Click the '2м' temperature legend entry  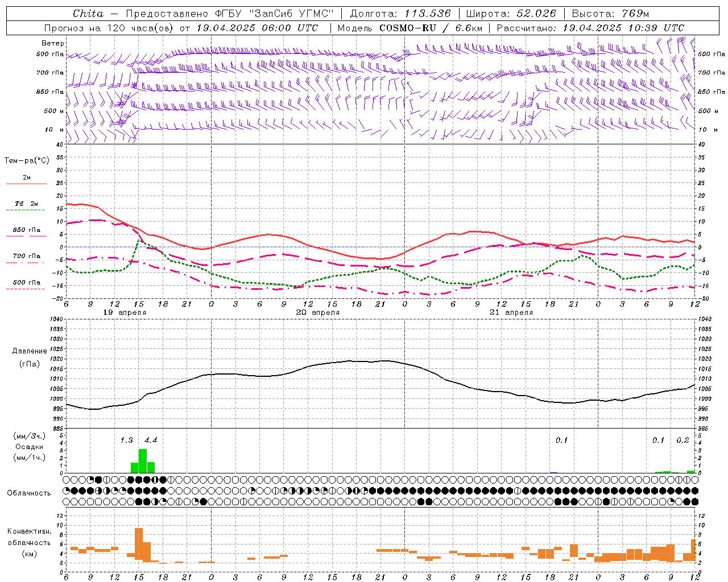(x=27, y=178)
